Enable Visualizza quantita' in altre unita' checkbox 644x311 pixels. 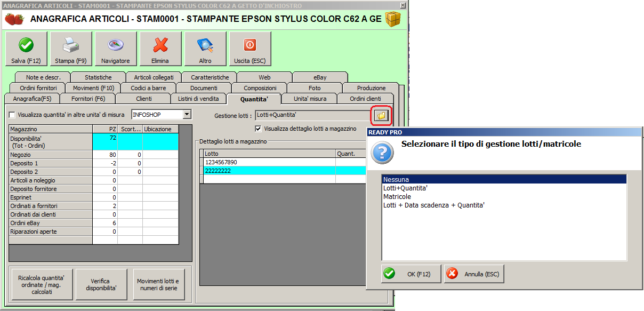tap(12, 115)
